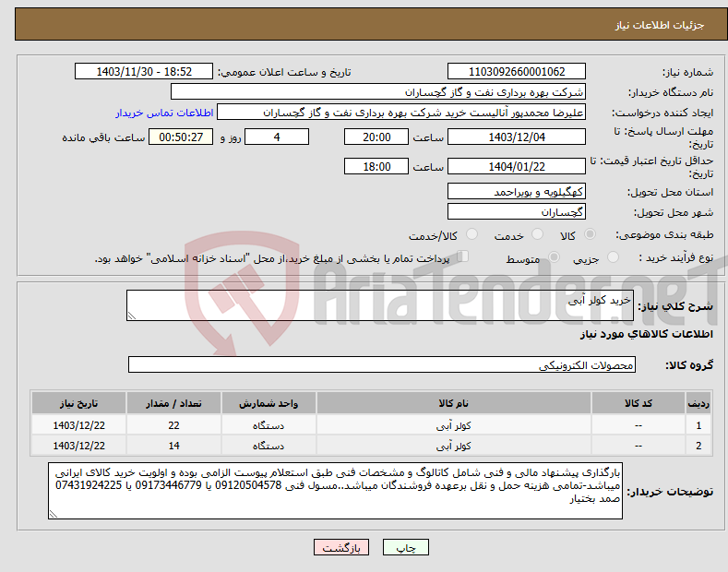
Task: Click the need number field 1103092660001062
Action: pos(517,72)
